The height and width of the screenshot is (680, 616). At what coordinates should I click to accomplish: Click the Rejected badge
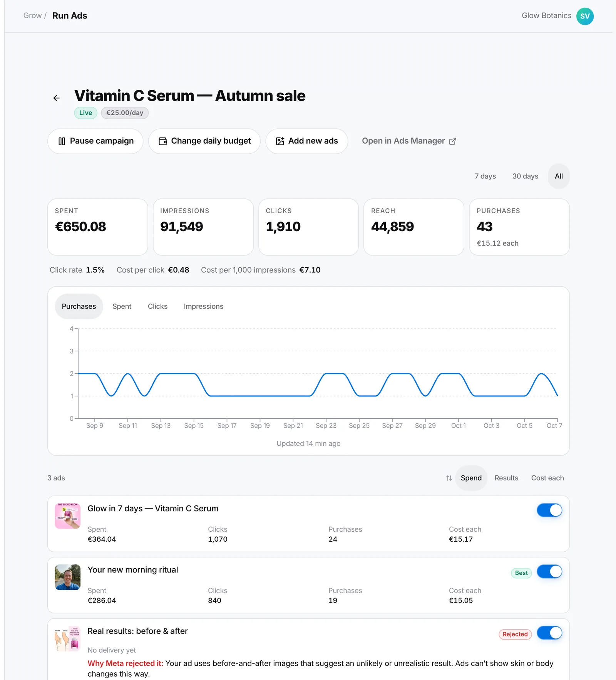[515, 634]
